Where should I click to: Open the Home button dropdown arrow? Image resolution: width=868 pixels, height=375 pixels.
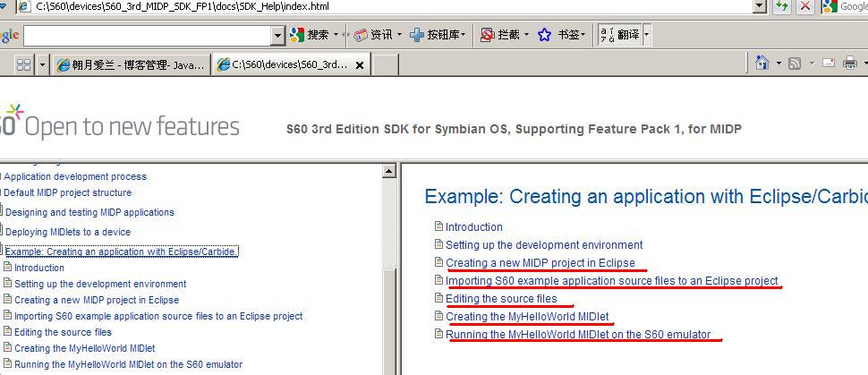tap(779, 64)
